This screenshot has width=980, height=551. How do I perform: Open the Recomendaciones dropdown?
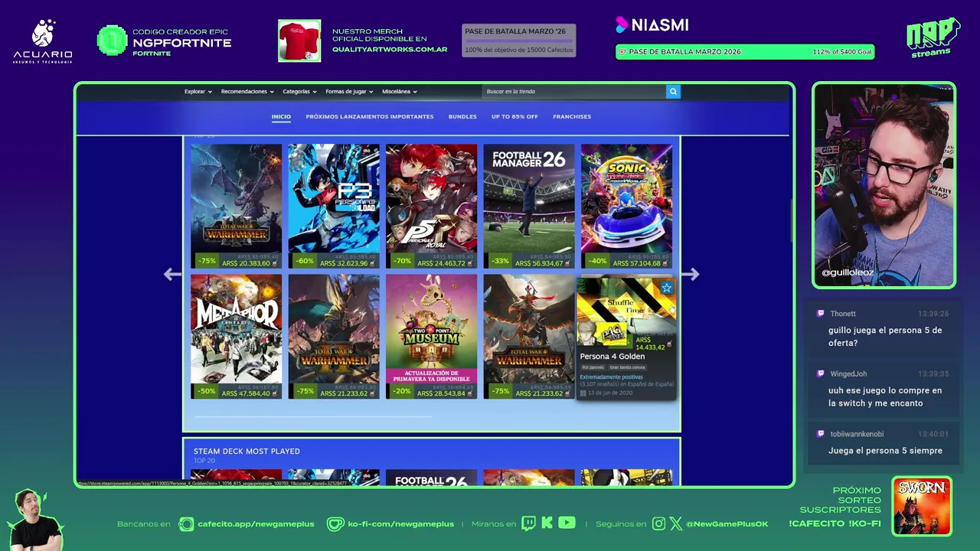247,92
